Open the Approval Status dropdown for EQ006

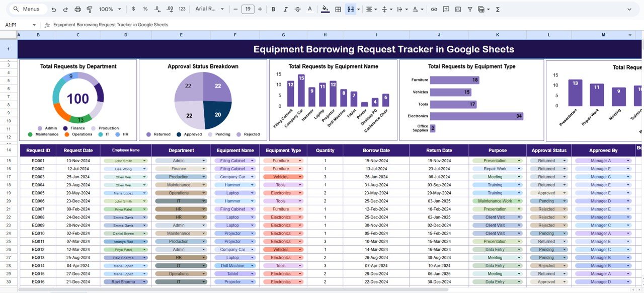(x=563, y=201)
